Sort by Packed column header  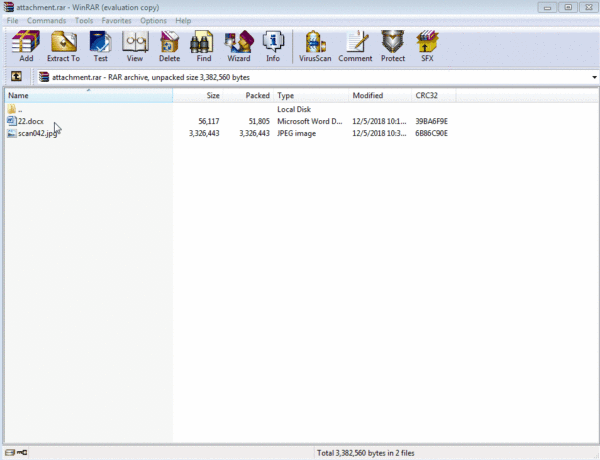pos(248,95)
